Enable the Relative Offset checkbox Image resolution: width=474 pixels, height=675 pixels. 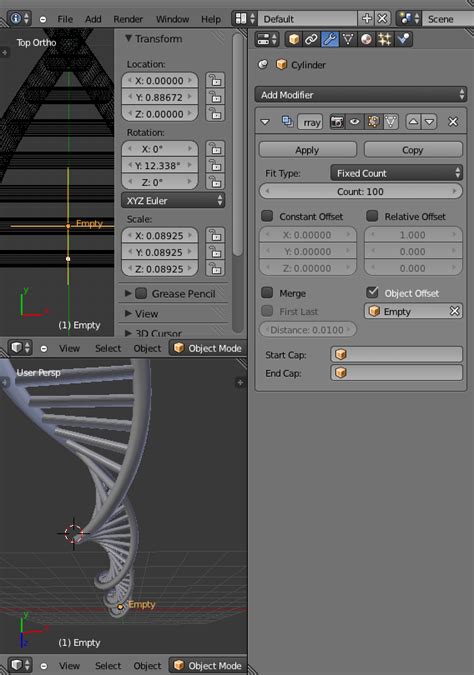click(372, 216)
